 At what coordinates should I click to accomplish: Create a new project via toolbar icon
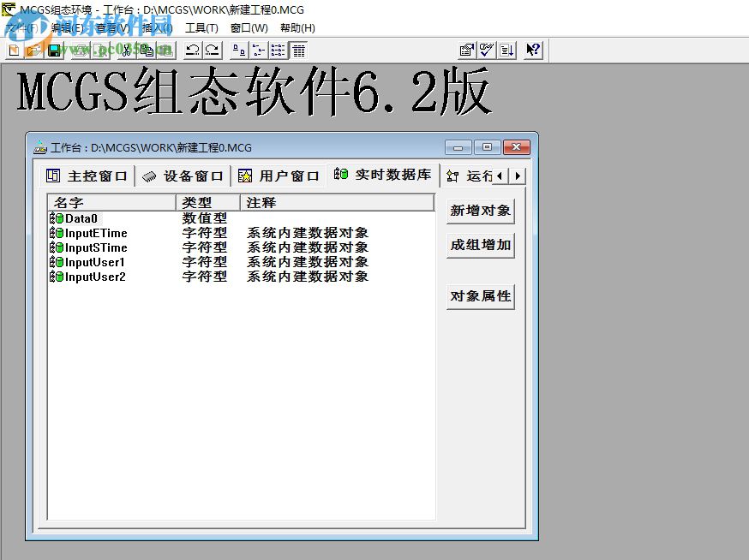point(13,50)
